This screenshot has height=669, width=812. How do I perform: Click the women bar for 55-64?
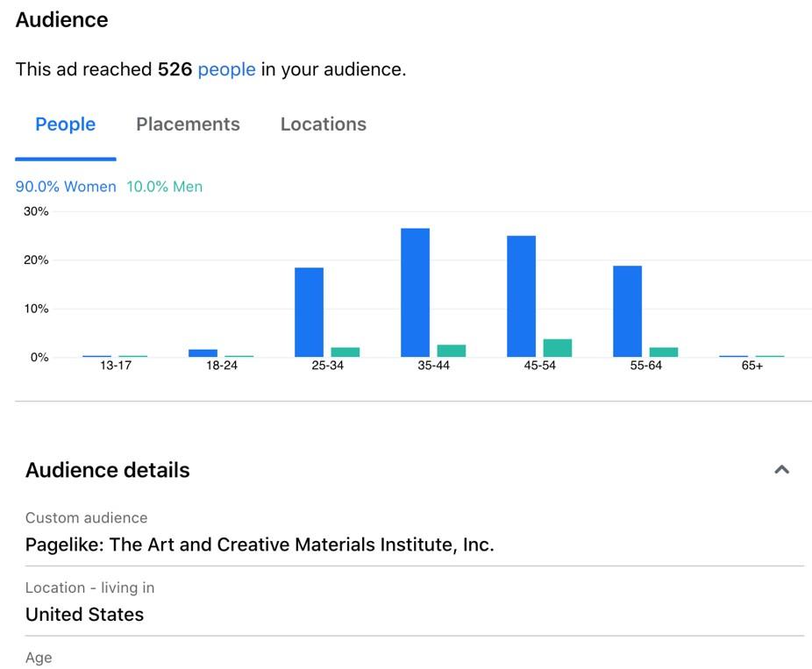coord(627,311)
